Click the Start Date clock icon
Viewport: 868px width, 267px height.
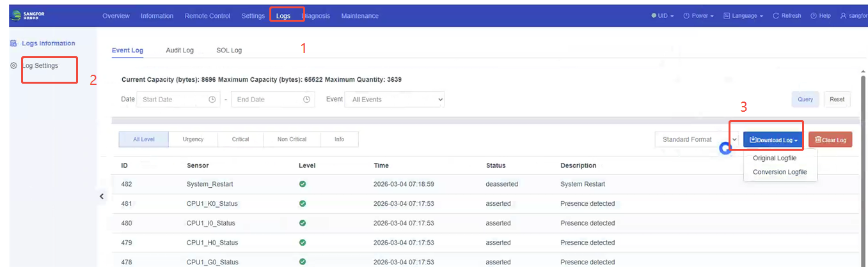coord(212,100)
